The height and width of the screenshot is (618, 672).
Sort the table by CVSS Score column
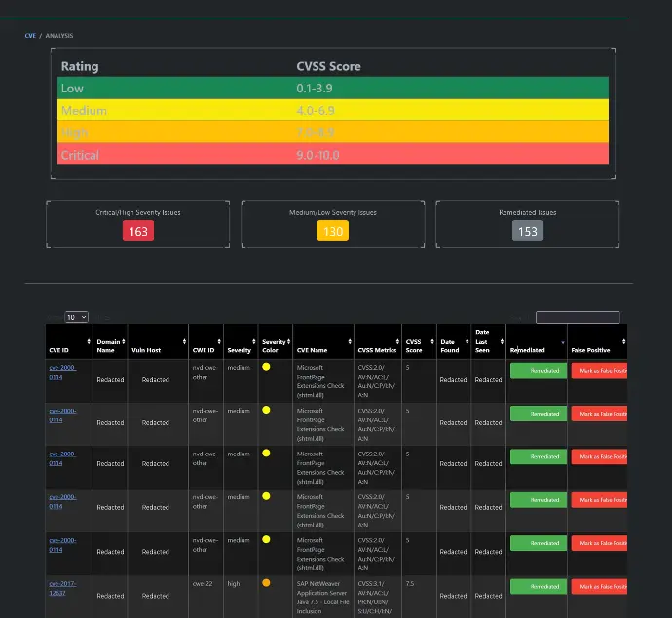pos(419,342)
